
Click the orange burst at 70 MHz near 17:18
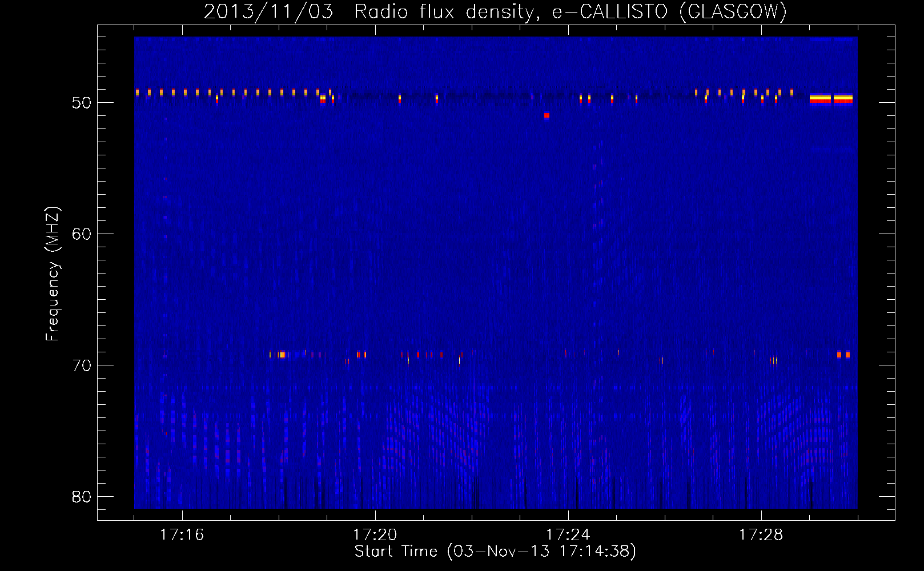click(282, 355)
